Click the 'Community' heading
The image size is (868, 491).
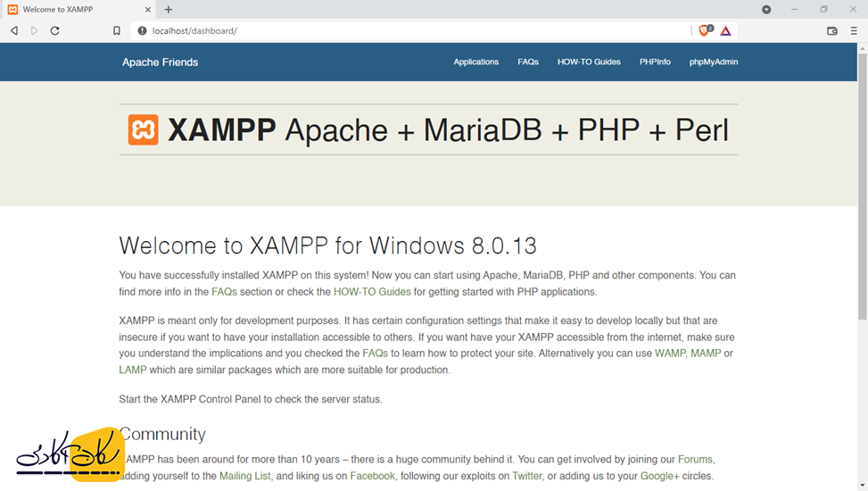coord(162,434)
